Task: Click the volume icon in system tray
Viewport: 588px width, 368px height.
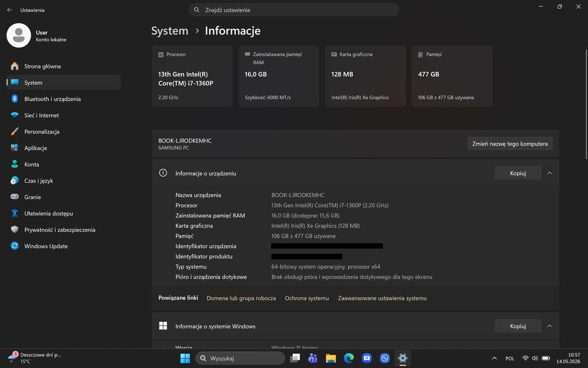Action: click(x=534, y=358)
